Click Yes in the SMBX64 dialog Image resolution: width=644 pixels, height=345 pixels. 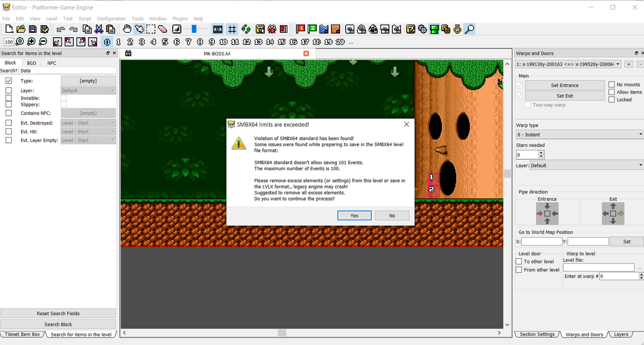[354, 216]
